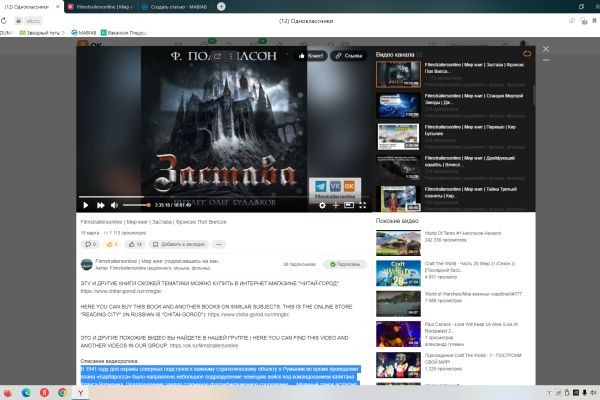Mute the video player sound
This screenshot has width=600, height=400.
114,206
